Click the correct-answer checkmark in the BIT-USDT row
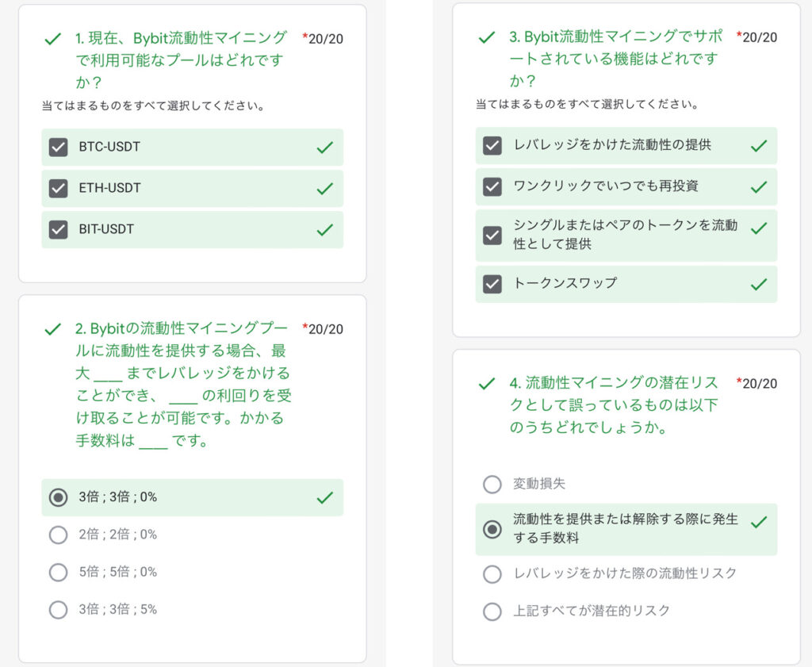 (324, 230)
